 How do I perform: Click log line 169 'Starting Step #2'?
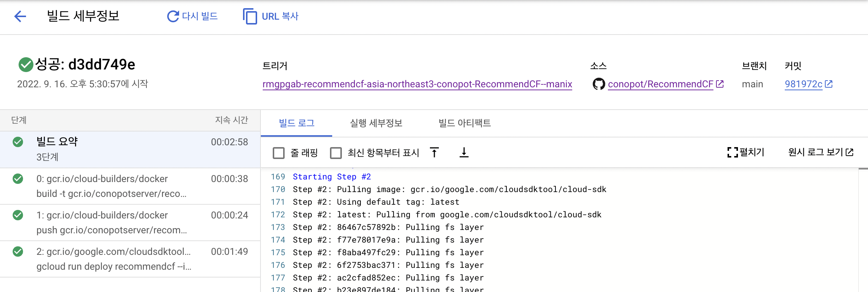332,177
